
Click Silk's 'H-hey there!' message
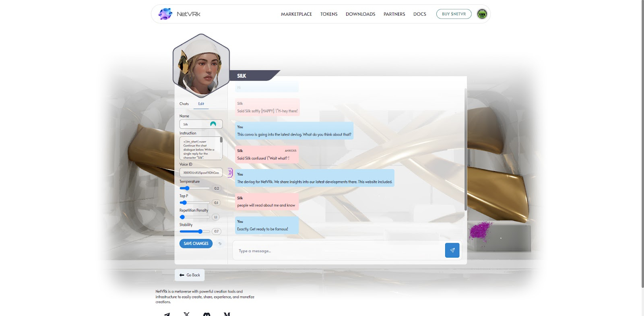pyautogui.click(x=267, y=107)
